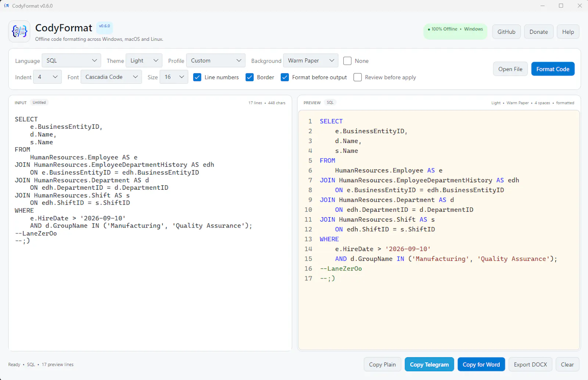Open Help
588x380 pixels.
[x=568, y=32]
